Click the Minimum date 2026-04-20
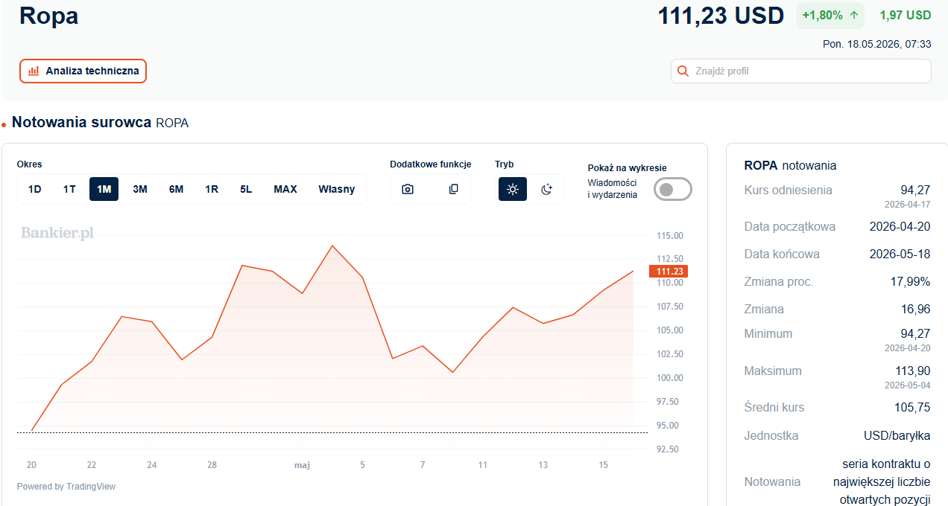Image resolution: width=948 pixels, height=506 pixels. point(907,348)
